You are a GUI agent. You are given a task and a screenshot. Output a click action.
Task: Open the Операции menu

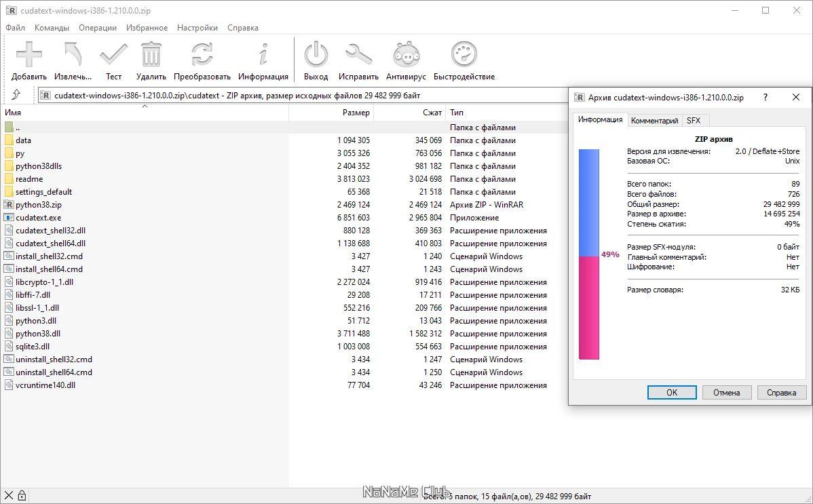(x=98, y=28)
